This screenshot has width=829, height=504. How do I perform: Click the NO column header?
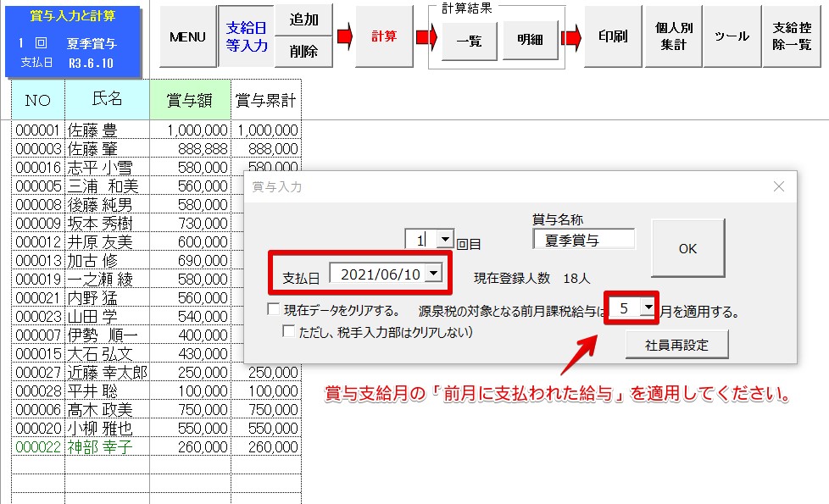(38, 99)
